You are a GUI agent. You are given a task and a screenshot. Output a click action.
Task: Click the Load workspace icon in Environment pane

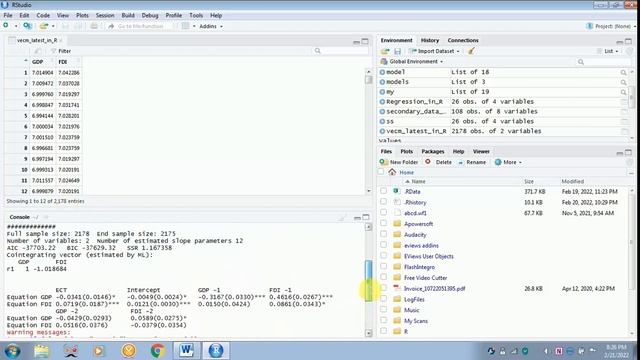click(x=384, y=51)
